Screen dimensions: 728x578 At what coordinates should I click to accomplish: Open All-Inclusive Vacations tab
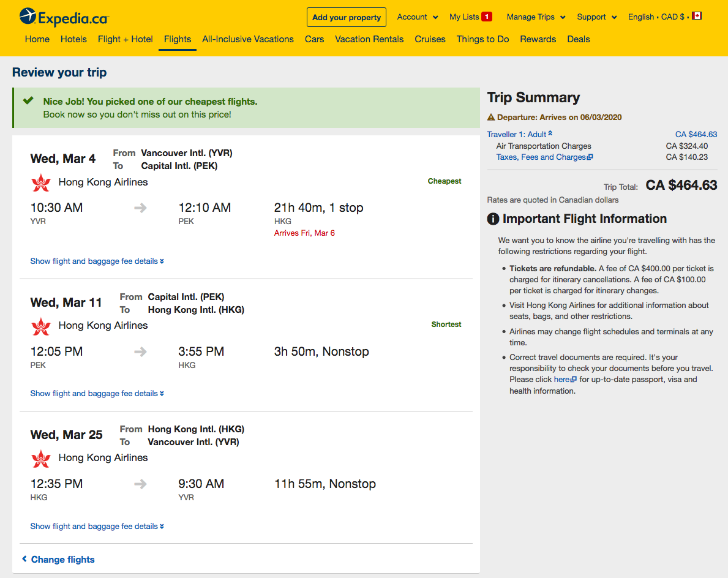pos(248,39)
